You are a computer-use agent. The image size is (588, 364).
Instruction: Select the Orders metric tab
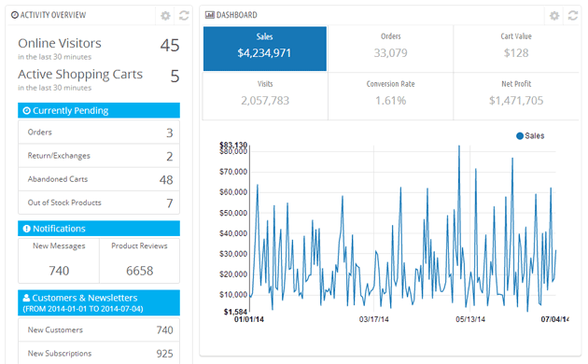pyautogui.click(x=391, y=49)
